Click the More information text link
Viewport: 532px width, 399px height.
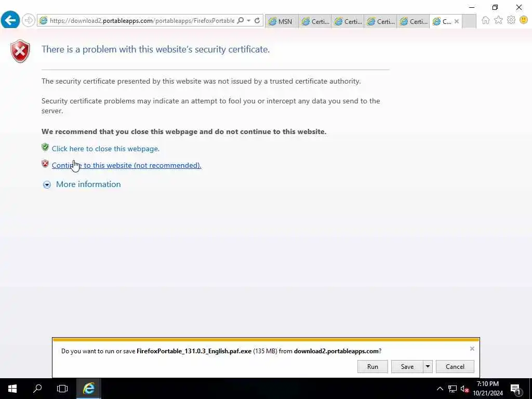pos(88,184)
